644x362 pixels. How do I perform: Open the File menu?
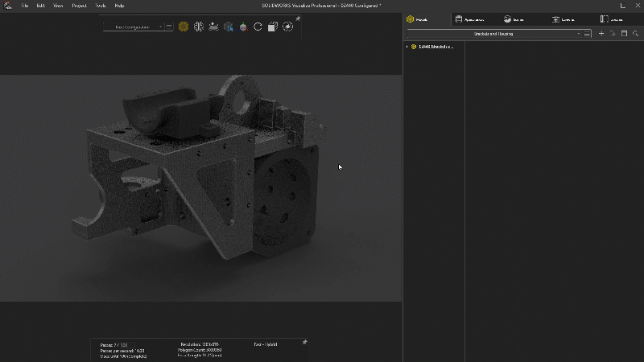click(x=24, y=5)
